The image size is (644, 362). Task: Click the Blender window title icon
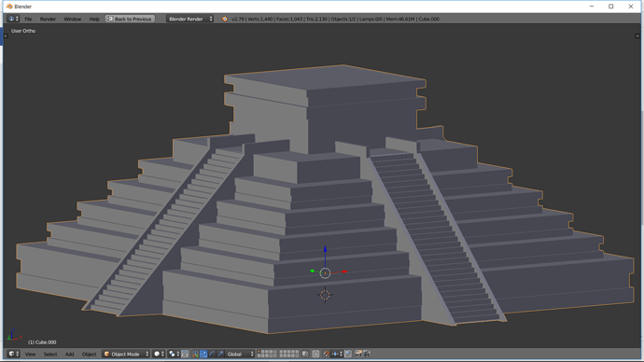9,7
